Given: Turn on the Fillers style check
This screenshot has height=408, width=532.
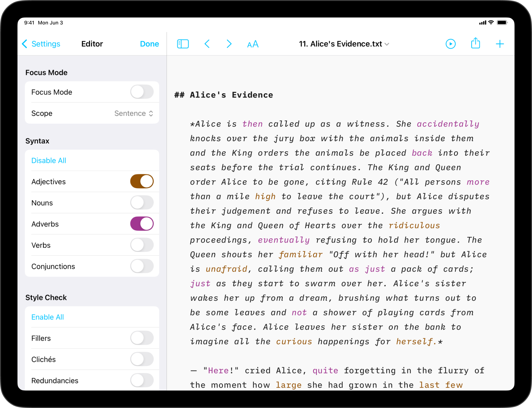Looking at the screenshot, I should [142, 338].
